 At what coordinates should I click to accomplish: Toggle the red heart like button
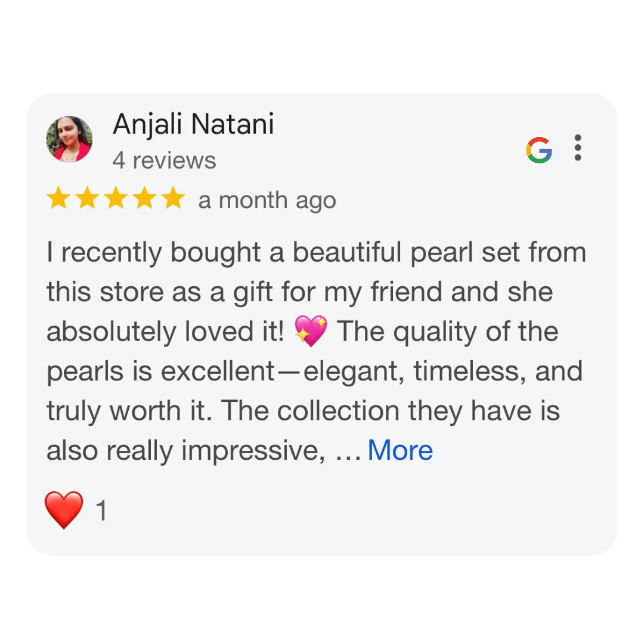tap(64, 510)
